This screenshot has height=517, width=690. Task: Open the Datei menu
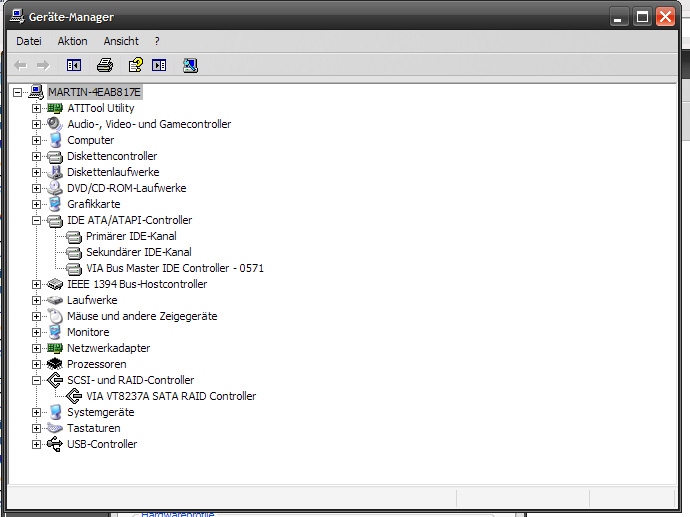(x=29, y=41)
